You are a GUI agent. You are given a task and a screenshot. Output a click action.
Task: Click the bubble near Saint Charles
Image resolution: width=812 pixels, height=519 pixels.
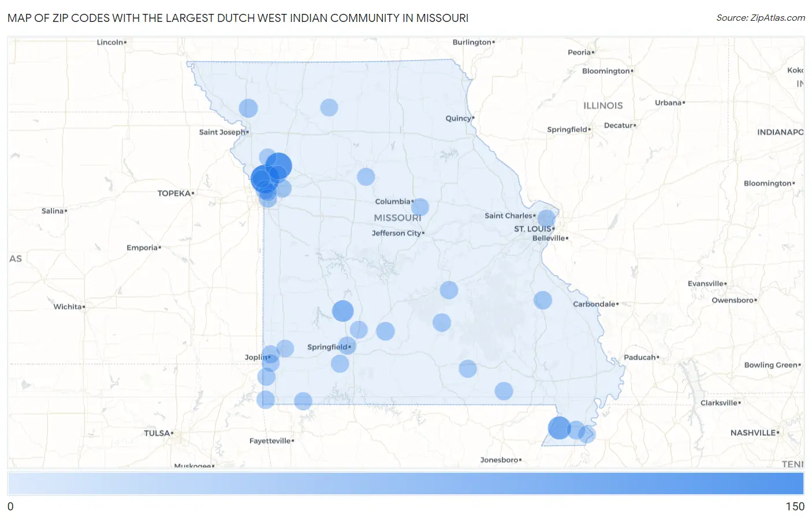(x=546, y=219)
